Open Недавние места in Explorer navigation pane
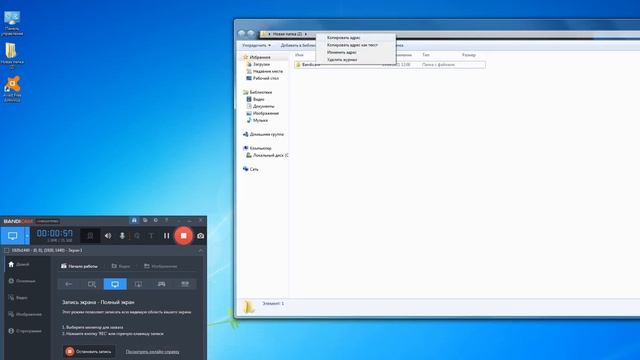640x360 pixels. point(264,71)
